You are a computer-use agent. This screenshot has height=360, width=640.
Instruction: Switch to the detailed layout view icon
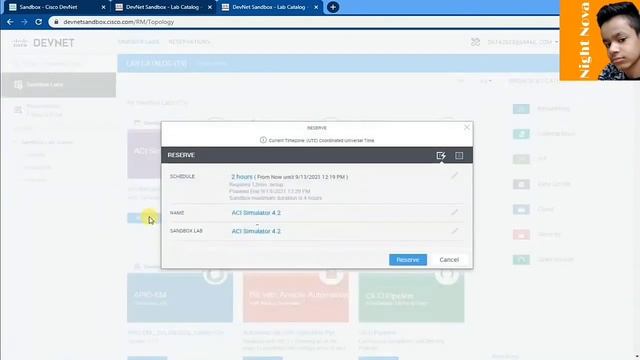click(459, 156)
